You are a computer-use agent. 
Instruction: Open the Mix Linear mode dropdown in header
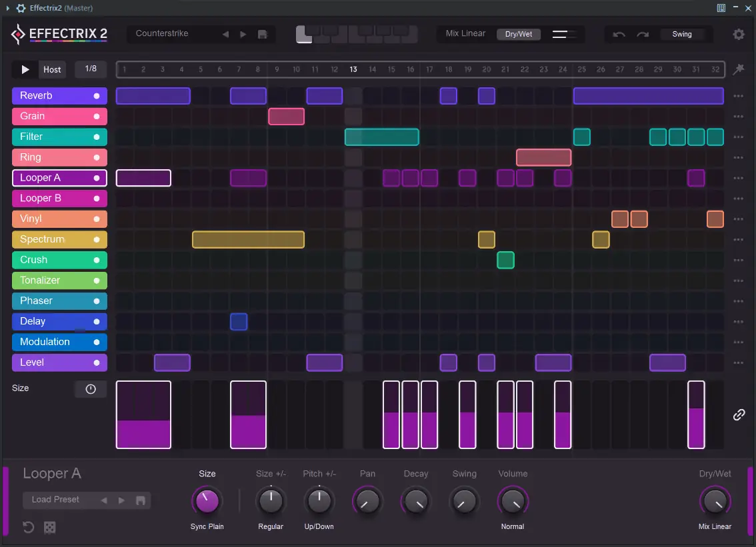(465, 34)
